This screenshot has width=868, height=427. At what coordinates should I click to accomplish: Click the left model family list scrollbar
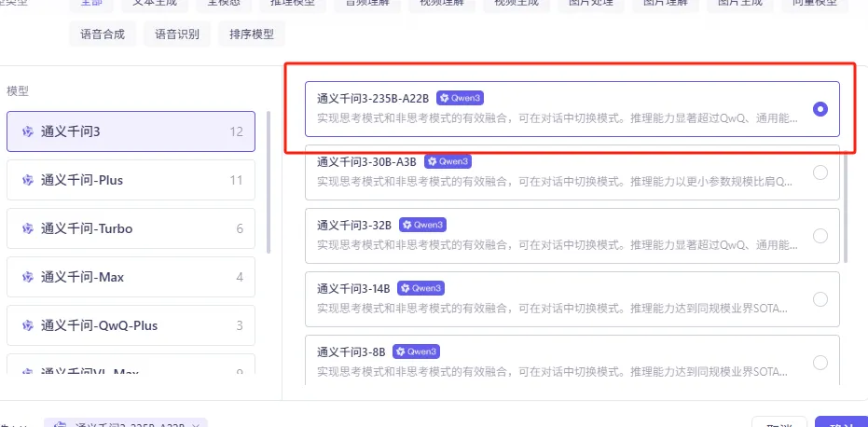[x=269, y=182]
